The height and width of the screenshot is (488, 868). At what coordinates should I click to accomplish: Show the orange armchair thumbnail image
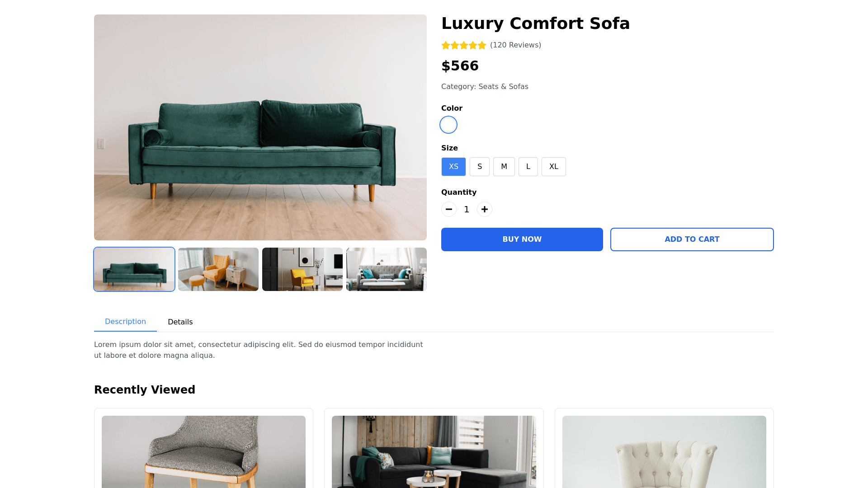(218, 269)
